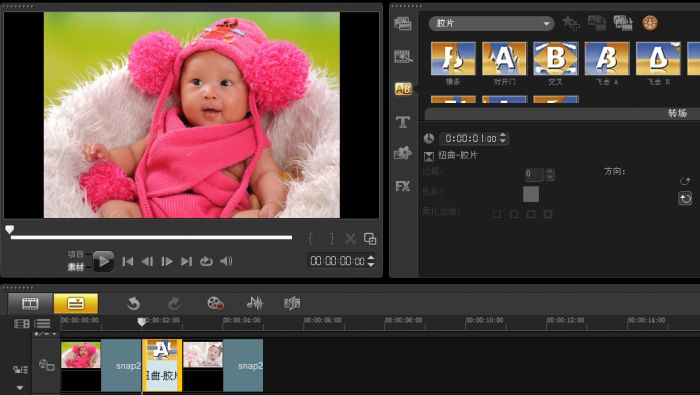Select the 横条 transition thumbnail
Image resolution: width=700 pixels, height=395 pixels.
(453, 58)
